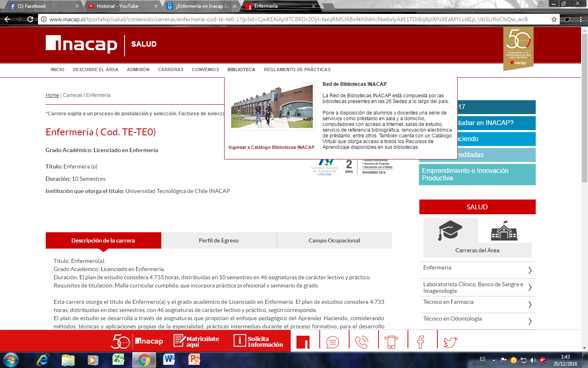This screenshot has width=588, height=368.
Task: Click the CNA-Chile accreditation logo
Action: (x=325, y=168)
